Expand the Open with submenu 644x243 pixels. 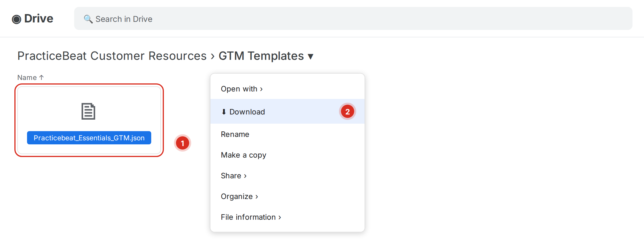tap(287, 89)
